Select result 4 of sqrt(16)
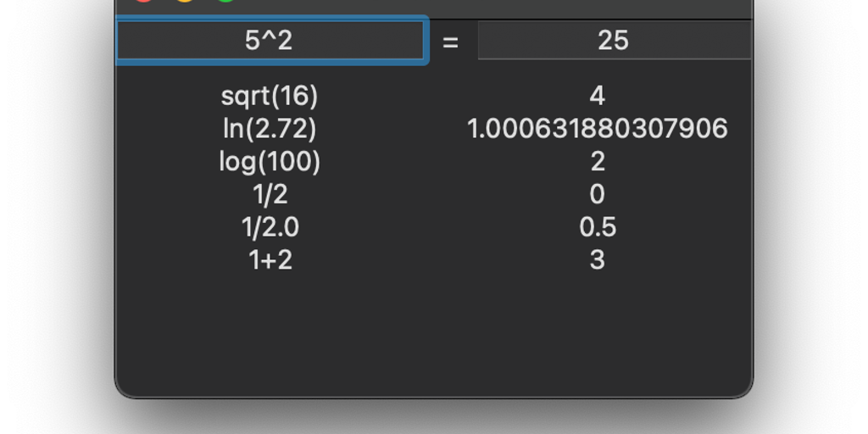 [597, 96]
